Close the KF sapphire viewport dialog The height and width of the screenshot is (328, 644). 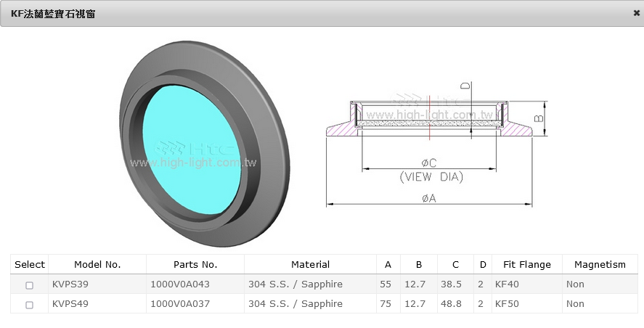[636, 13]
